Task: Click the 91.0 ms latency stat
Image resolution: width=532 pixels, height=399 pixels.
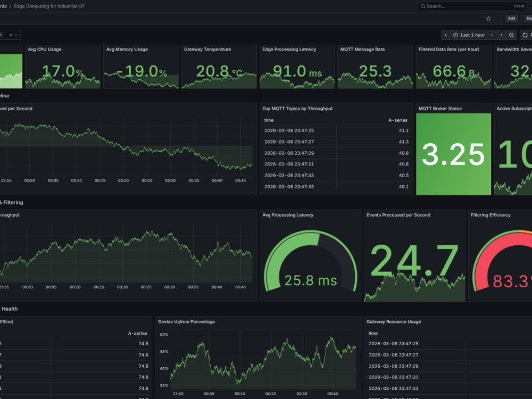Action: pos(297,71)
